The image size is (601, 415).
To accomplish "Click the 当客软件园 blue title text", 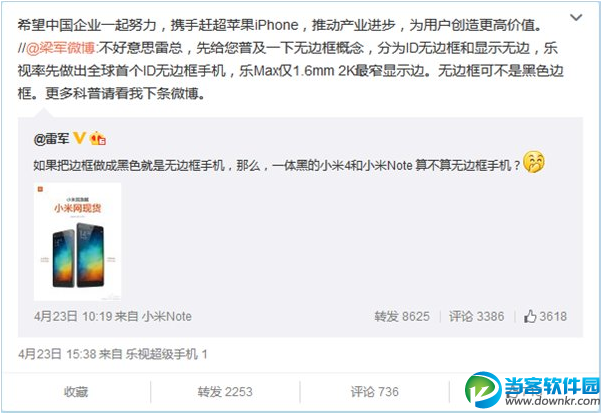I will (552, 386).
